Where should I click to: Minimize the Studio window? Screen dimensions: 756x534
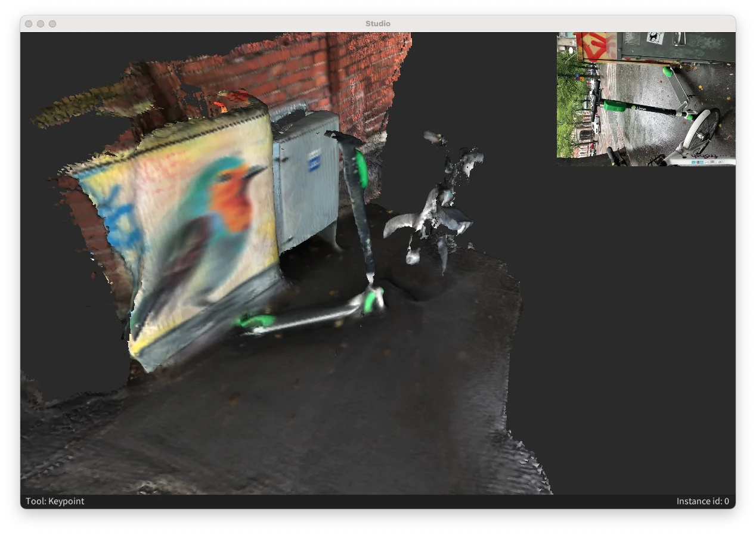41,24
